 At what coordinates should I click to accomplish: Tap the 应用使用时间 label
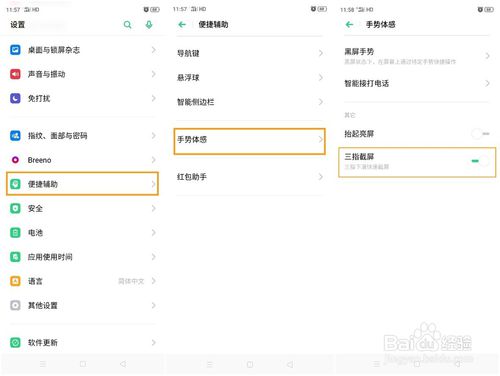coord(50,257)
